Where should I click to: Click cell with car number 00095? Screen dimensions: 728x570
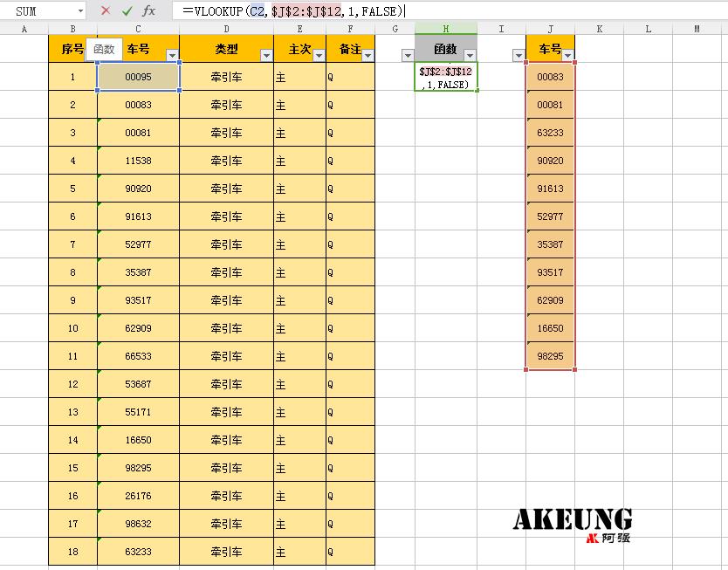(x=138, y=77)
